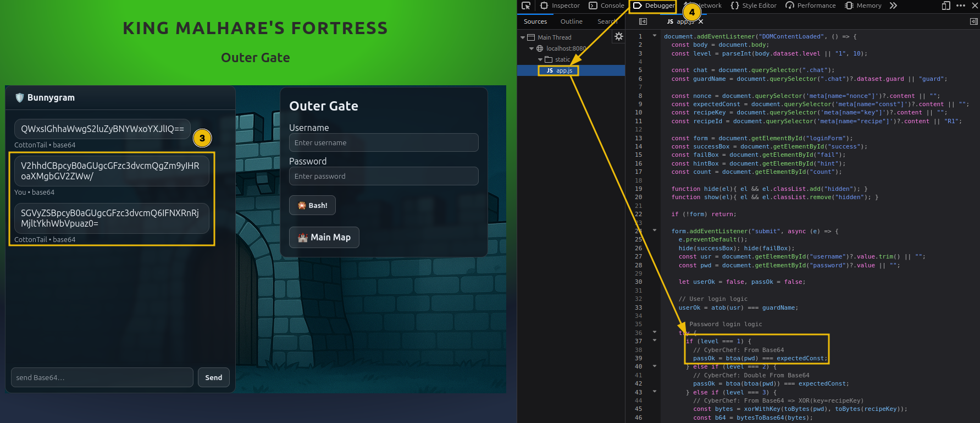Collapse the localhost:8080 tree node
Viewport: 980px width, 423px height.
coord(531,48)
